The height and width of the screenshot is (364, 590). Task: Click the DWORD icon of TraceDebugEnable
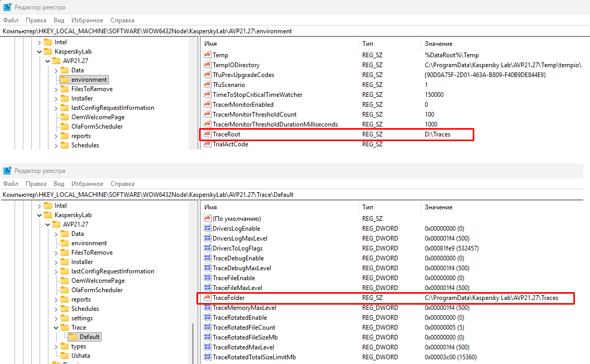207,258
